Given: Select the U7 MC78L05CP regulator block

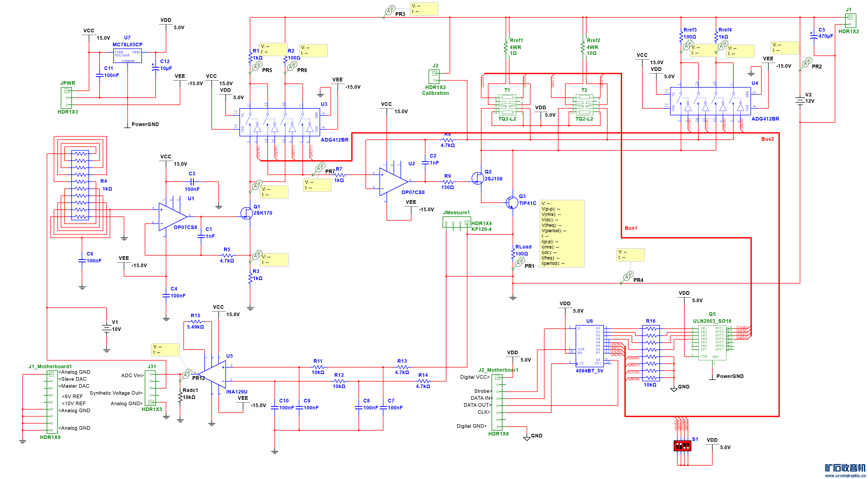Looking at the screenshot, I should pos(127,56).
